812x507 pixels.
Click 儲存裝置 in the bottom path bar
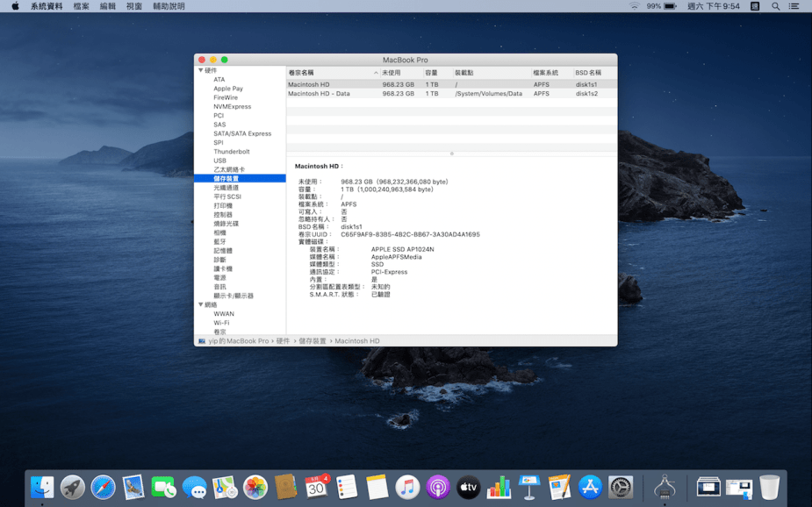pyautogui.click(x=312, y=341)
